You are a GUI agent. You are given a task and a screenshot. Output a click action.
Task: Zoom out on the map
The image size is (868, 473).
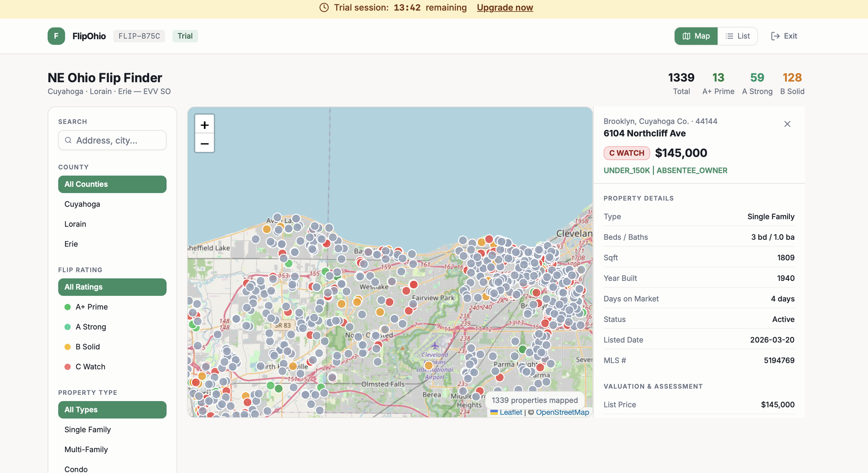pyautogui.click(x=205, y=143)
